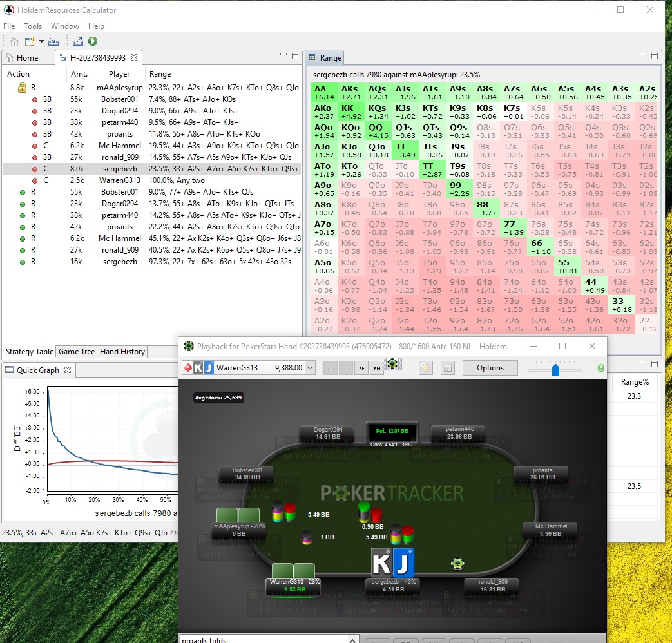Click the new analysis toolbar icon
The height and width of the screenshot is (643, 672).
pos(30,42)
